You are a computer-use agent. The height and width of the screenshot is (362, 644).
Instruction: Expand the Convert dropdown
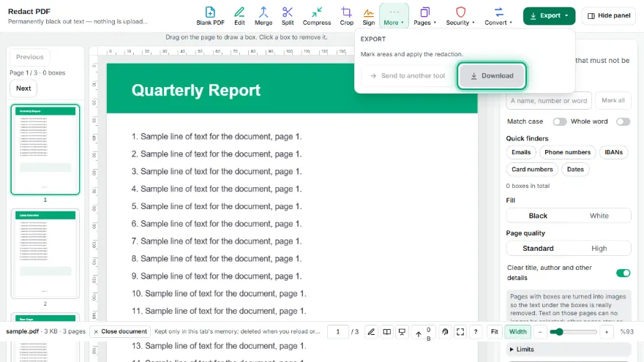(498, 16)
